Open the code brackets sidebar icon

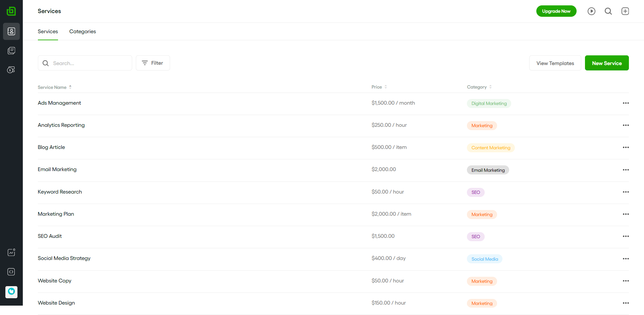(11, 272)
